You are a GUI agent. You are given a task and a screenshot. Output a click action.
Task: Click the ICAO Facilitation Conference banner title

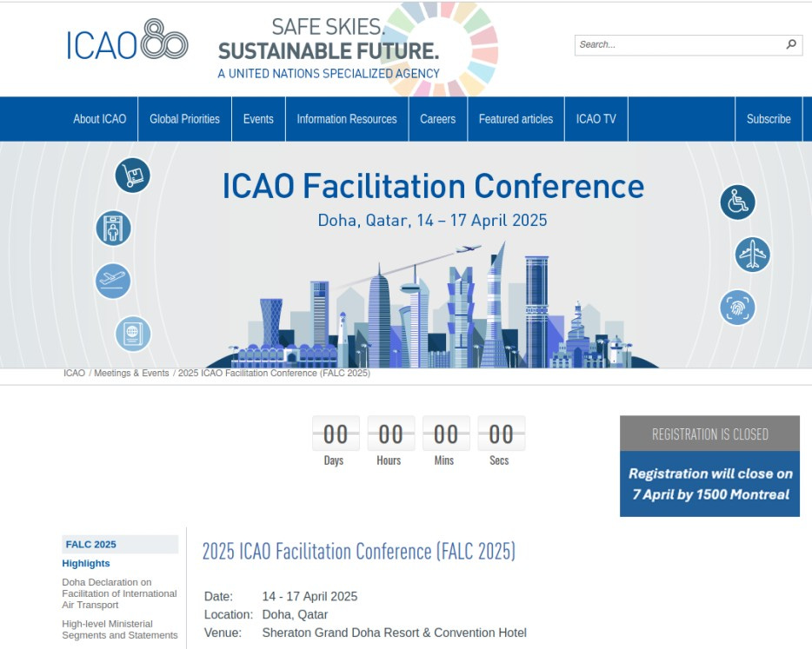coord(434,186)
